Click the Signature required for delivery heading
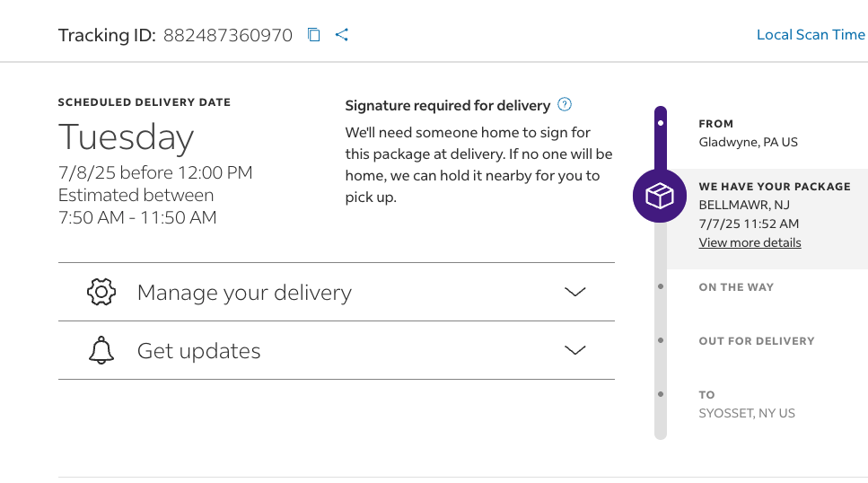This screenshot has width=868, height=483. coord(447,105)
